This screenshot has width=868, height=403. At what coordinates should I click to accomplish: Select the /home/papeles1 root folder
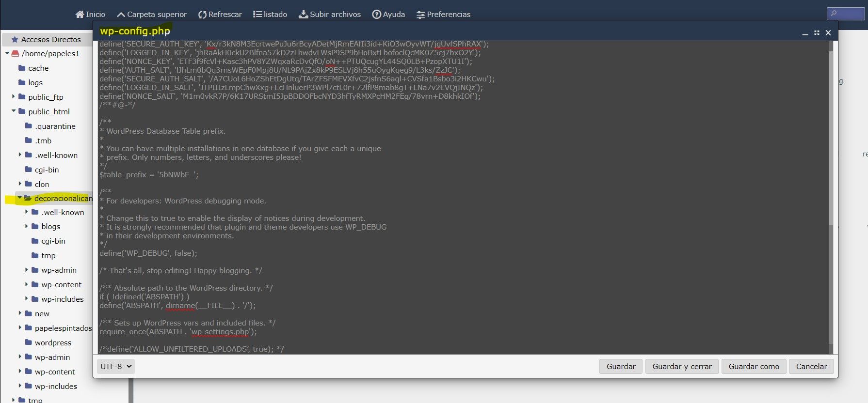45,53
